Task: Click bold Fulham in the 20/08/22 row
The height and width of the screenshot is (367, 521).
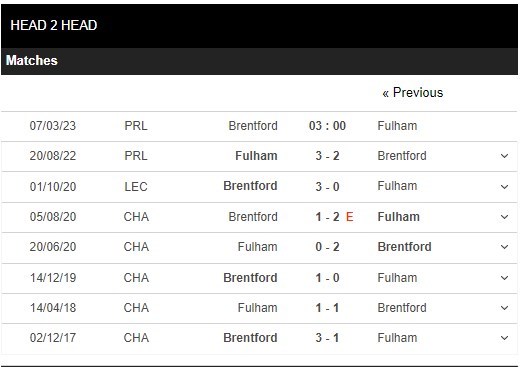Action: [256, 156]
